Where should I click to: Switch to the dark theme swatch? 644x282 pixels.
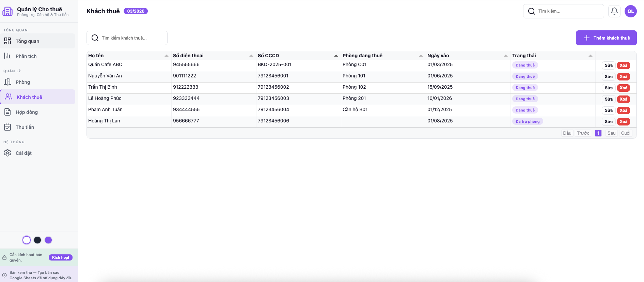click(x=37, y=240)
